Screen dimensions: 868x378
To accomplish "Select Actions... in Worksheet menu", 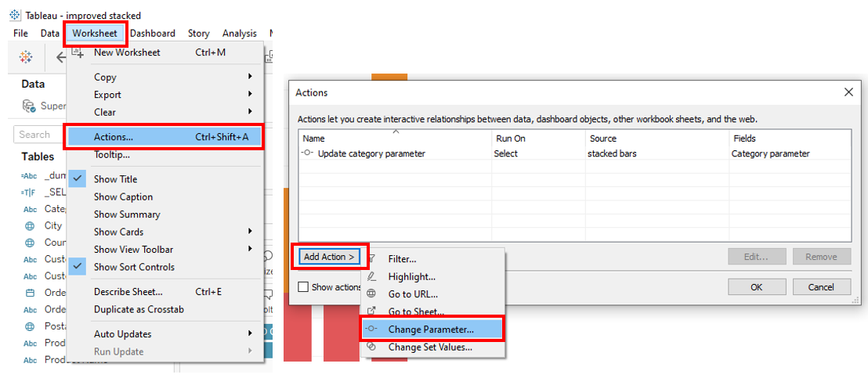I will (165, 137).
